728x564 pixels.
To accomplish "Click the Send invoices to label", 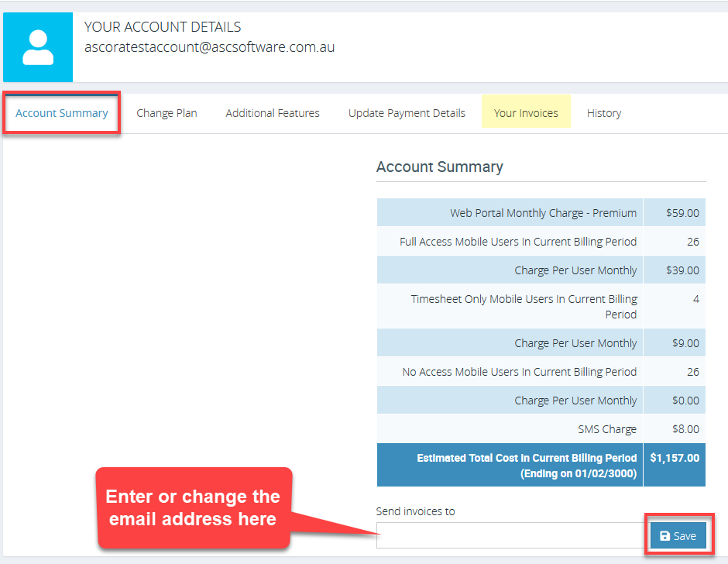I will tap(416, 511).
